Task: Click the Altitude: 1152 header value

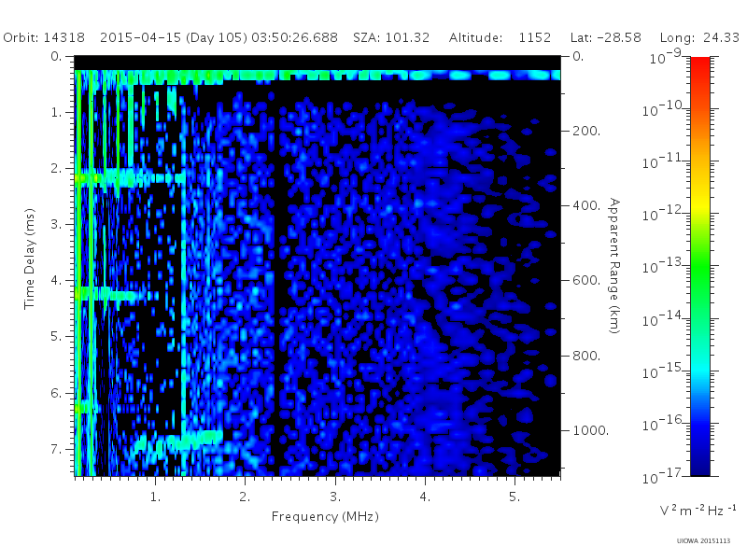Action: (500, 37)
